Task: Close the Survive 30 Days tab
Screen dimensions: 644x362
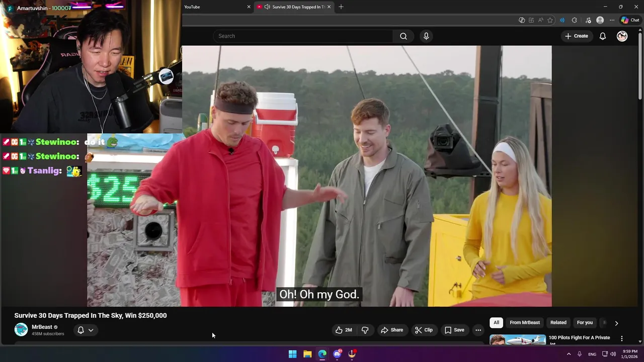Action: pyautogui.click(x=329, y=7)
